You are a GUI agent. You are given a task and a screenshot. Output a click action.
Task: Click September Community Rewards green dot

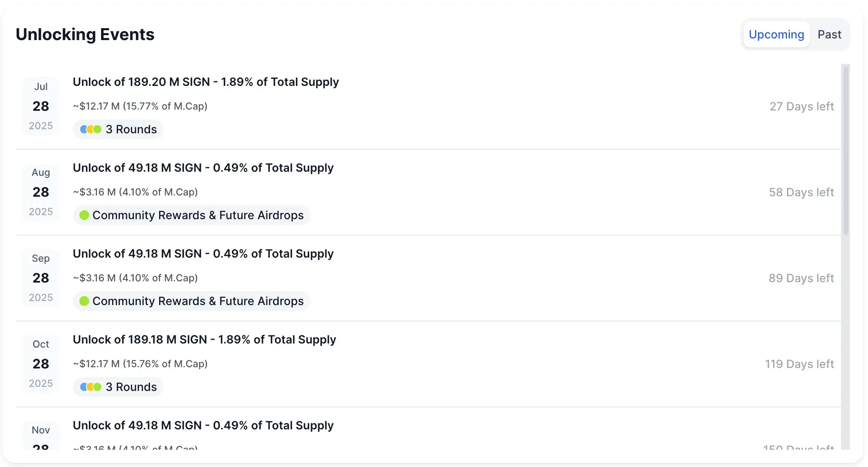click(x=84, y=301)
